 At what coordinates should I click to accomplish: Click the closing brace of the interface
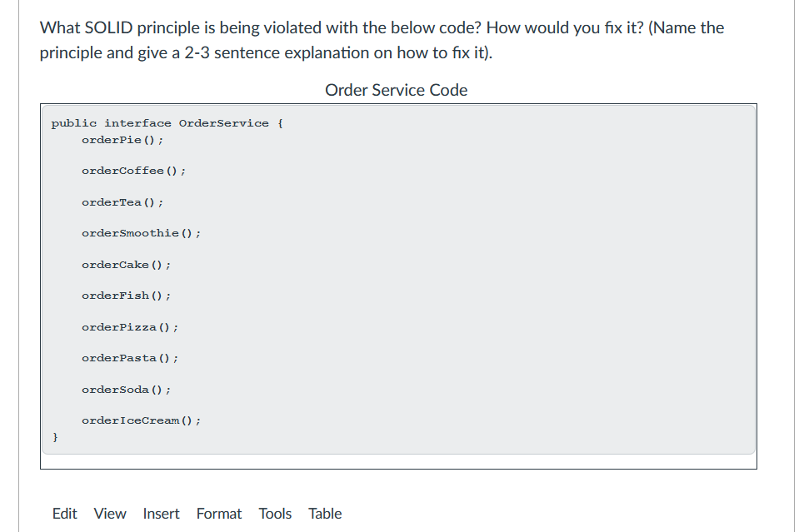53,436
